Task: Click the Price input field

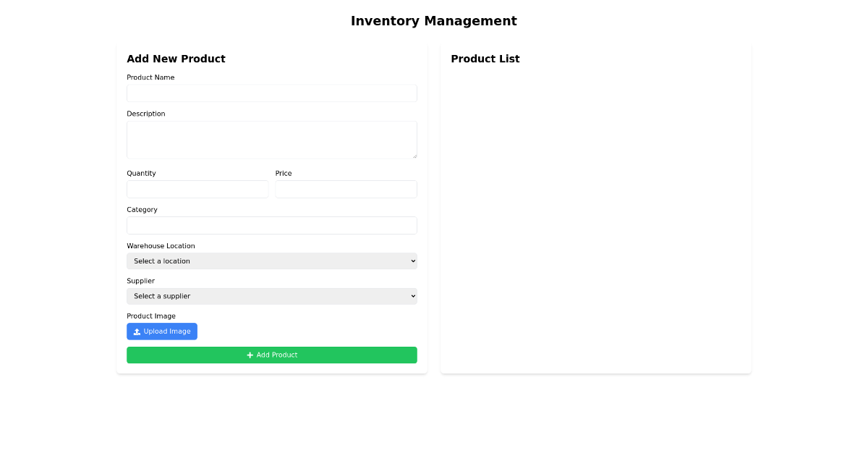Action: [346, 189]
